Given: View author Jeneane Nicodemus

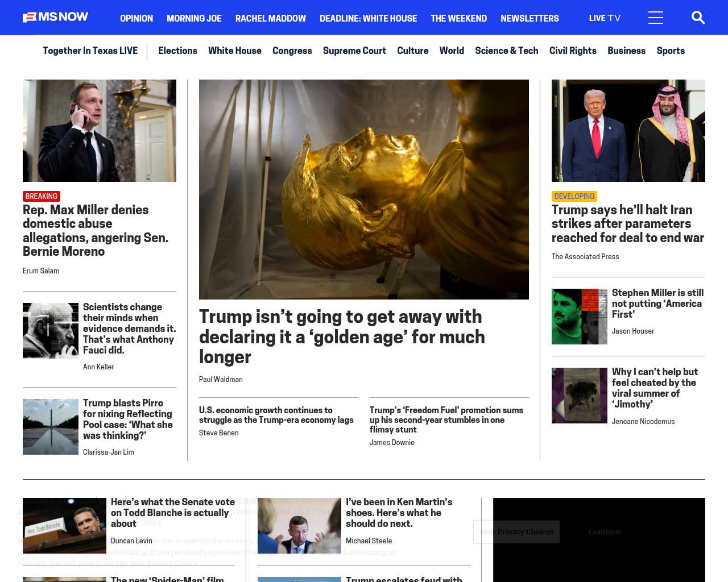Looking at the screenshot, I should point(643,422).
